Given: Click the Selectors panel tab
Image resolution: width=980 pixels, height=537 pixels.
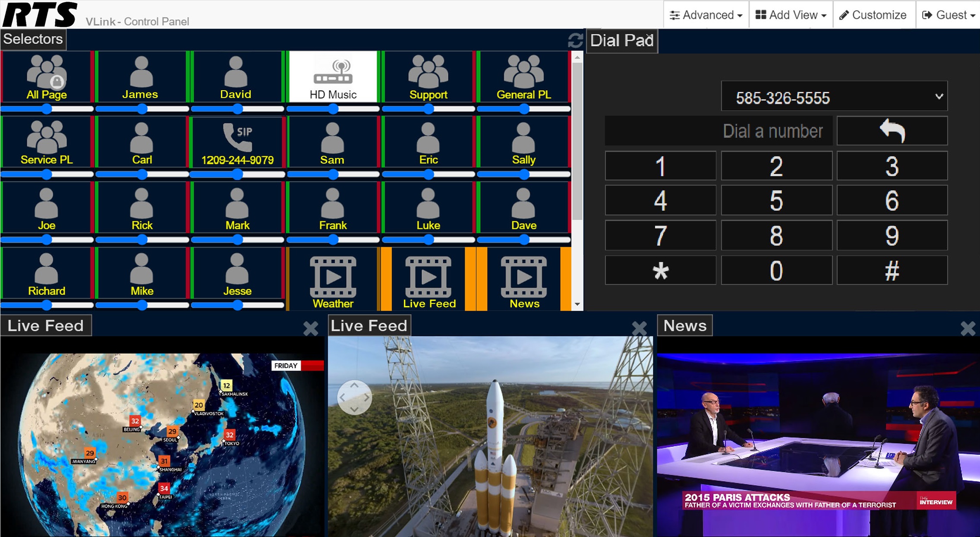Looking at the screenshot, I should (33, 39).
